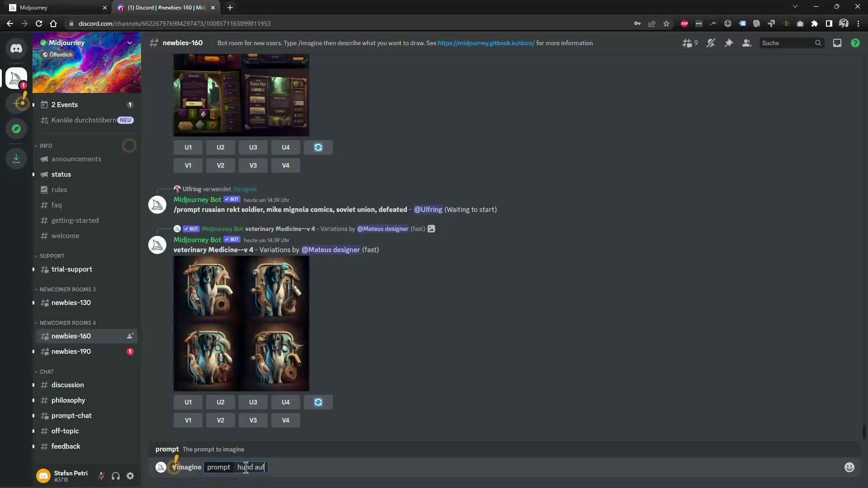The width and height of the screenshot is (868, 488).
Task: Click the V3 variation button for veterinary image
Action: click(x=253, y=420)
